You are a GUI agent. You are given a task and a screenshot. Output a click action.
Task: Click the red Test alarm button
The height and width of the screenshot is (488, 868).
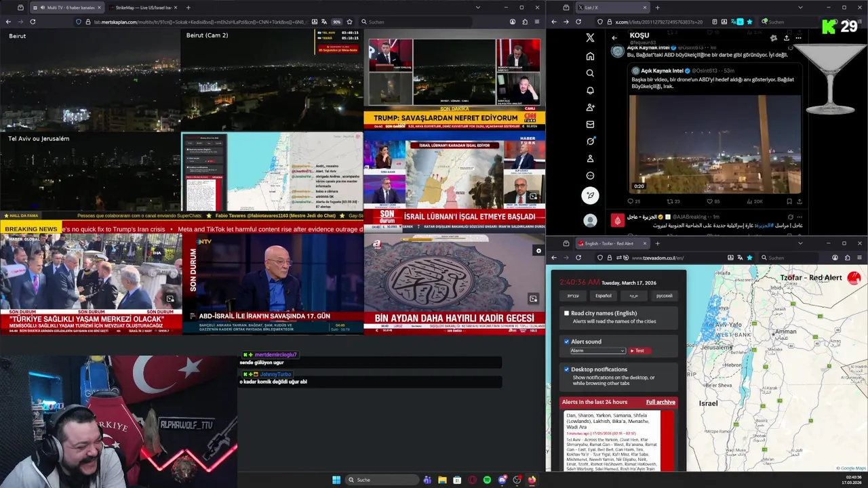(639, 351)
